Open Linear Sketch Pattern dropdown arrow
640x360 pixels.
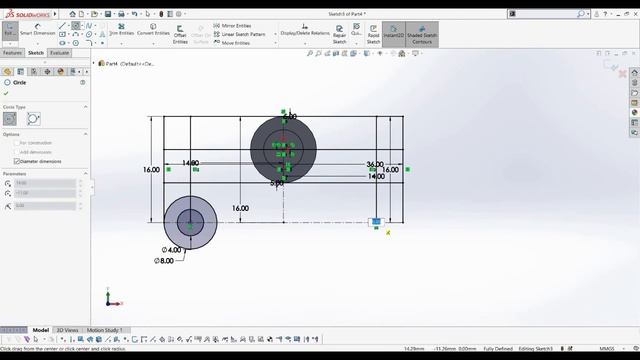click(276, 34)
